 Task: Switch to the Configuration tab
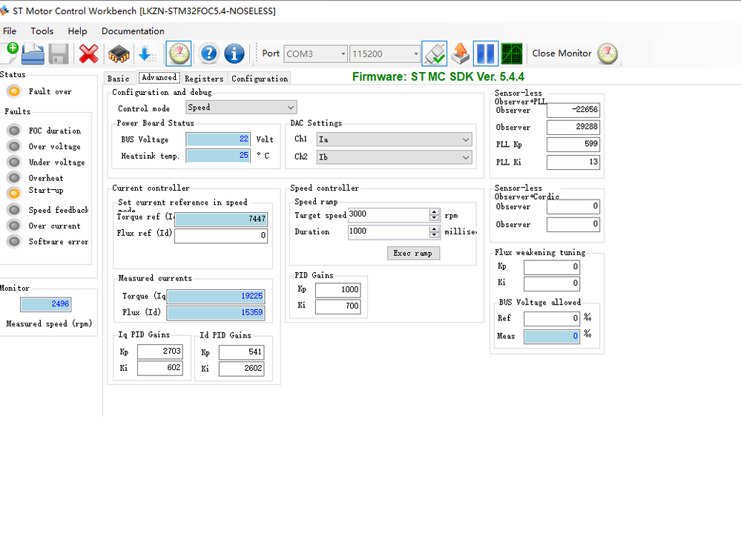coord(260,79)
